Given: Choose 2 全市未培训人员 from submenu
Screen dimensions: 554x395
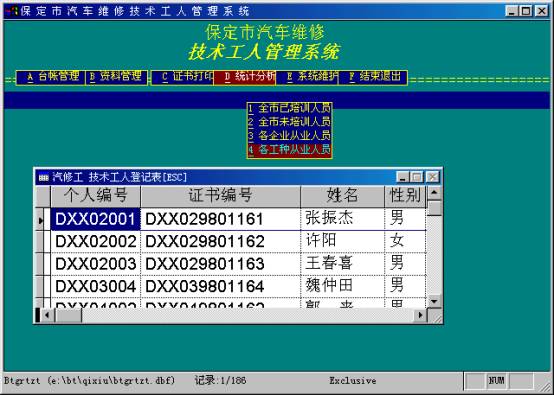Looking at the screenshot, I should coord(289,122).
